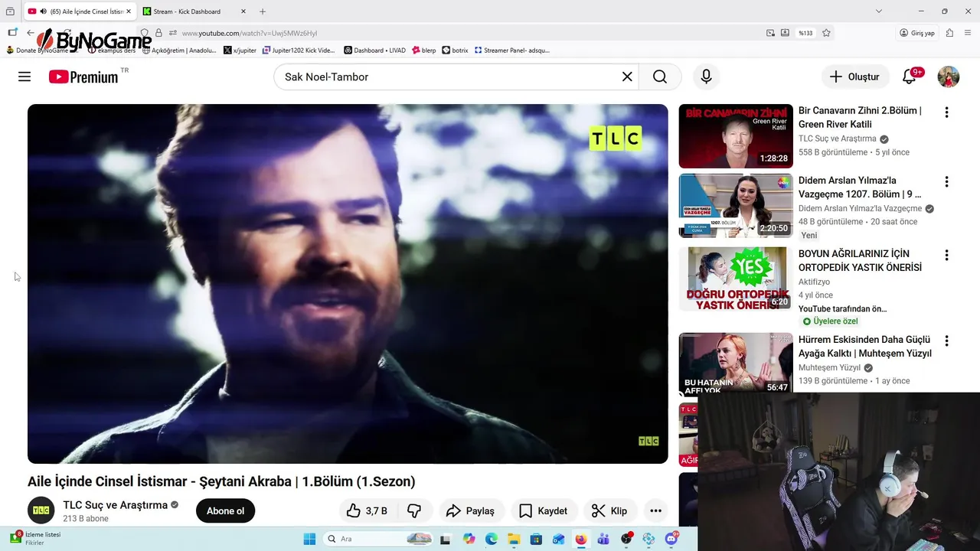The image size is (980, 551).
Task: Start voice search with the microphone
Action: (x=706, y=77)
